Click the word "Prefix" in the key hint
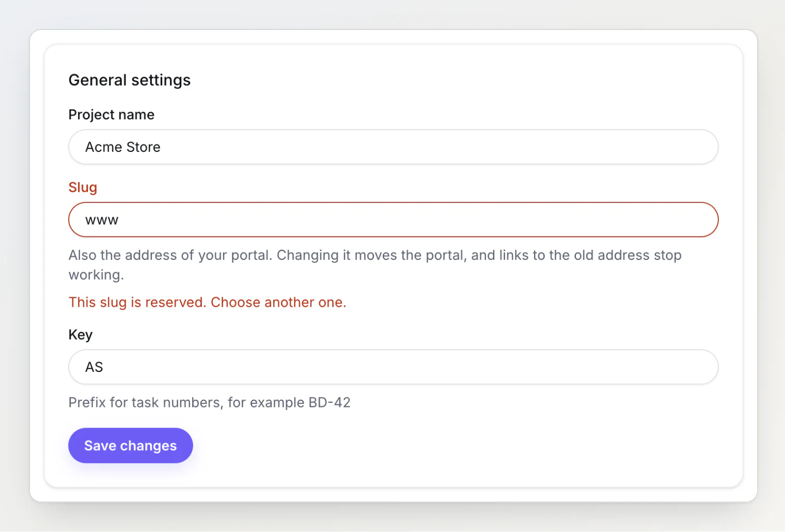 (87, 402)
